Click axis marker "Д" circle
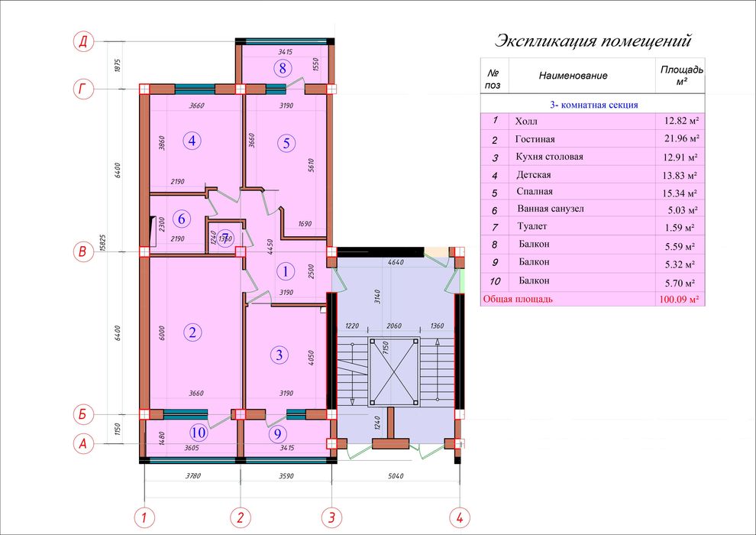The width and height of the screenshot is (756, 535). tap(83, 42)
